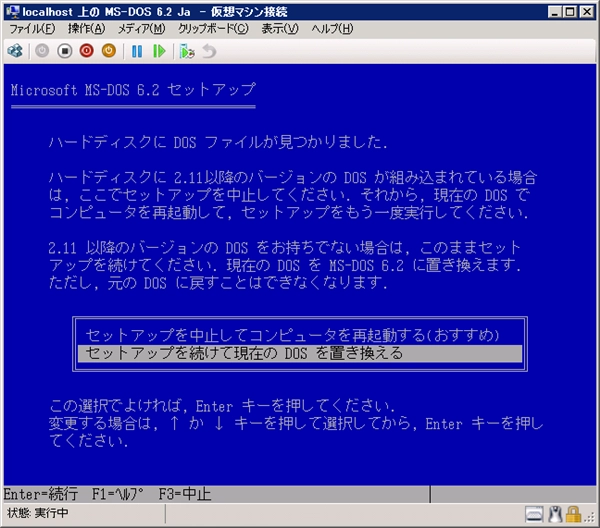The height and width of the screenshot is (528, 600).
Task: Click the F3=中止 status bar text
Action: point(185,494)
